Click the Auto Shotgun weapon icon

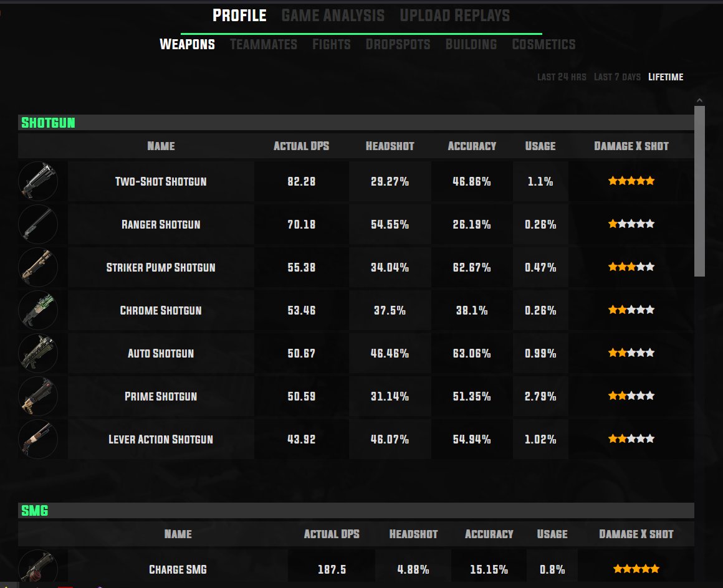pyautogui.click(x=38, y=353)
